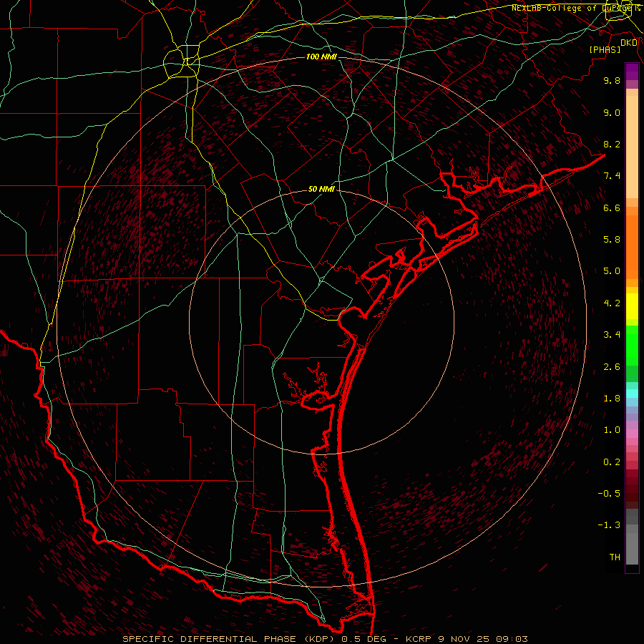Click the KCRP 9 NOV 25 09:03 timestamp
The image size is (644, 644).
(x=467, y=639)
